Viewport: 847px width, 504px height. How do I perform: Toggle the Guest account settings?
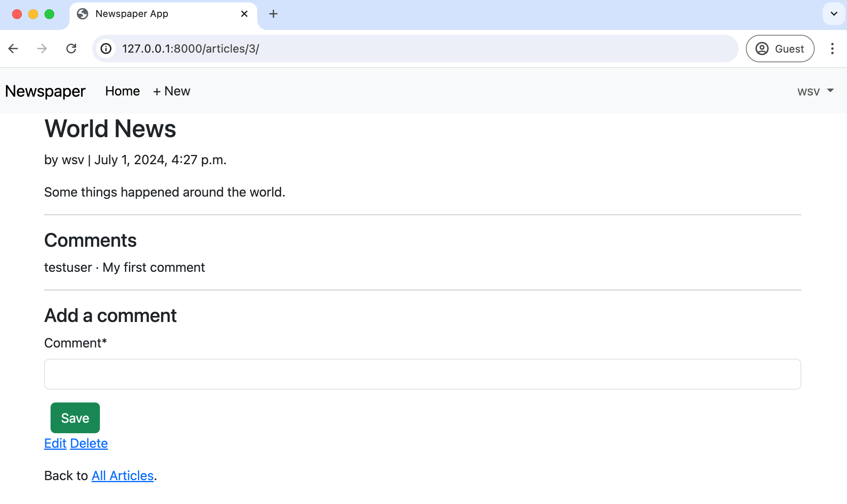(x=780, y=49)
